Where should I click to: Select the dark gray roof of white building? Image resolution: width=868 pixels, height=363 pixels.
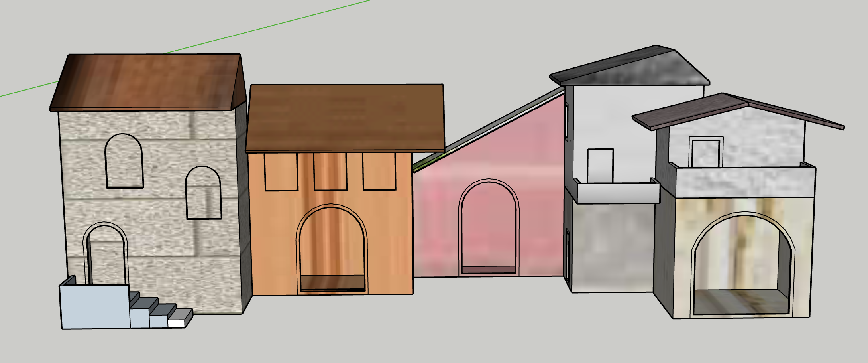coord(630,66)
